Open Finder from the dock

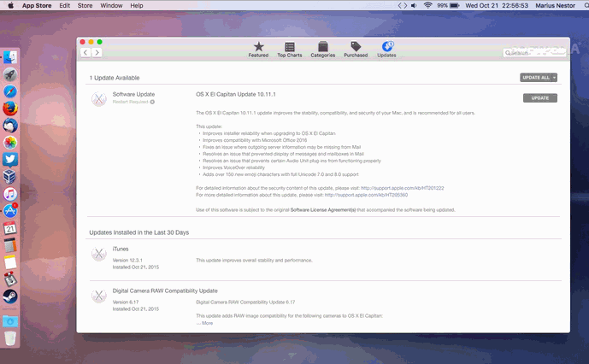pyautogui.click(x=10, y=57)
